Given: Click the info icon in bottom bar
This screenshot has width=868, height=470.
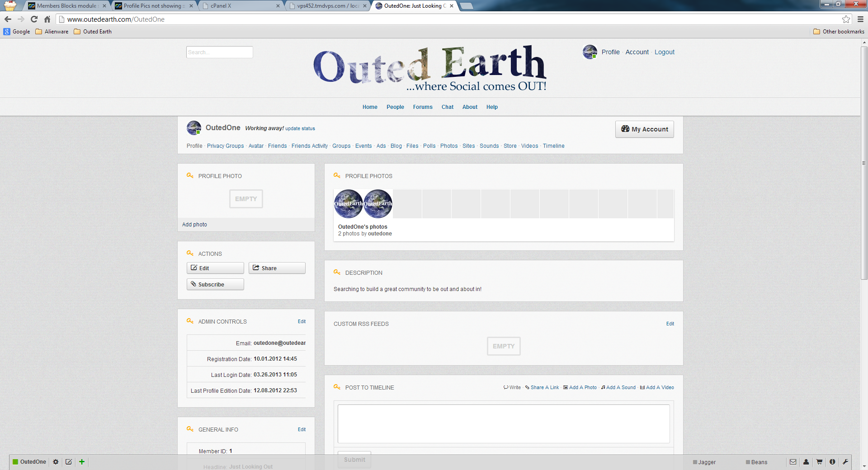Looking at the screenshot, I should 832,462.
